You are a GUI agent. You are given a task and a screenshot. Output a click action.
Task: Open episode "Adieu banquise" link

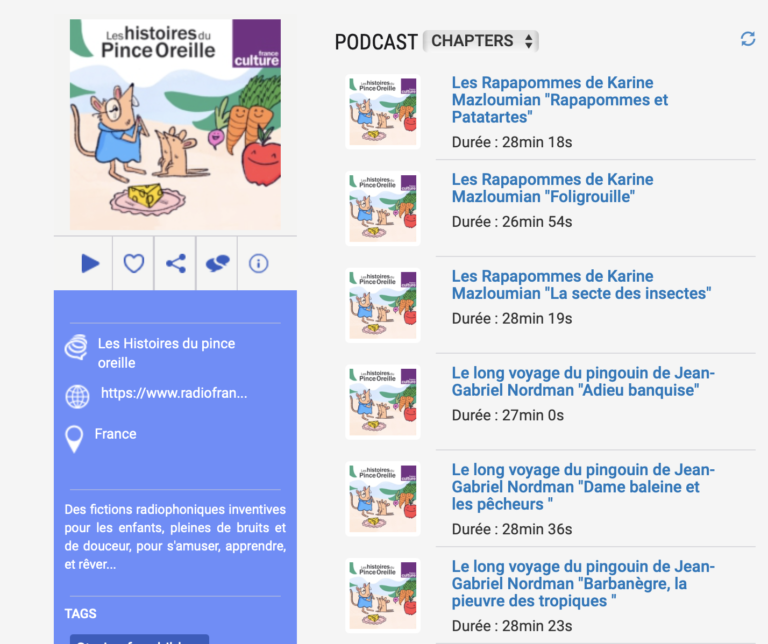click(x=583, y=382)
